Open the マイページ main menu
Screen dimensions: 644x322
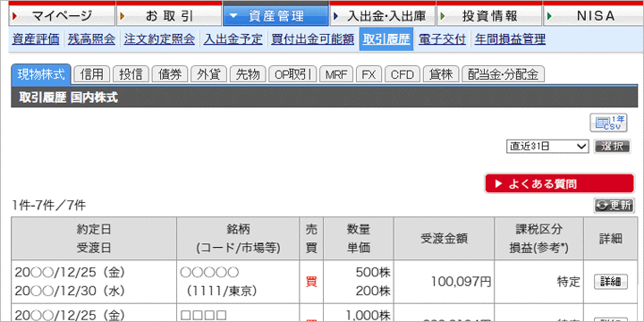point(62,15)
